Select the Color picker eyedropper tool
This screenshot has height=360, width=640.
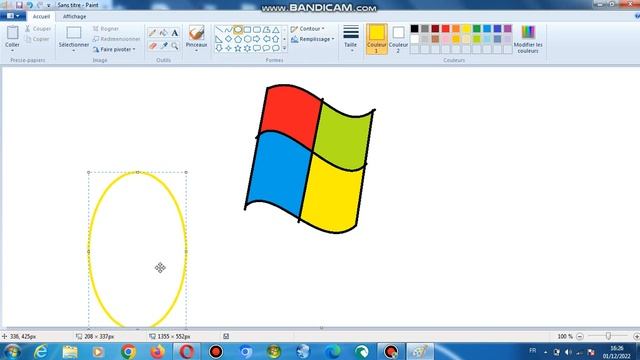click(x=164, y=46)
